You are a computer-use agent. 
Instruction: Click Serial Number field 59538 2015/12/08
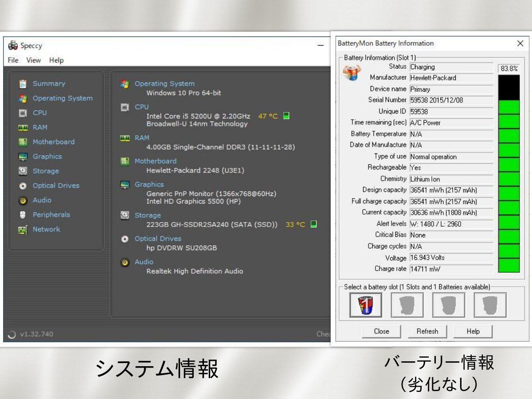pyautogui.click(x=451, y=100)
